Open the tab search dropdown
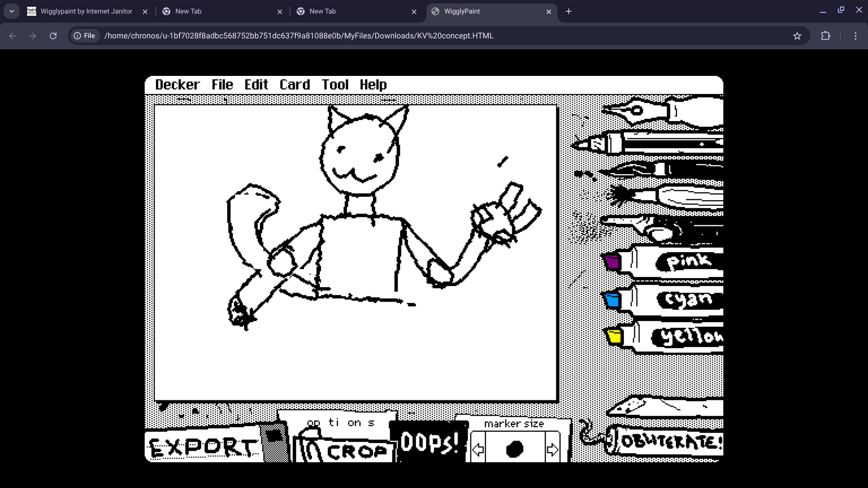This screenshot has width=868, height=488. pos(12,11)
